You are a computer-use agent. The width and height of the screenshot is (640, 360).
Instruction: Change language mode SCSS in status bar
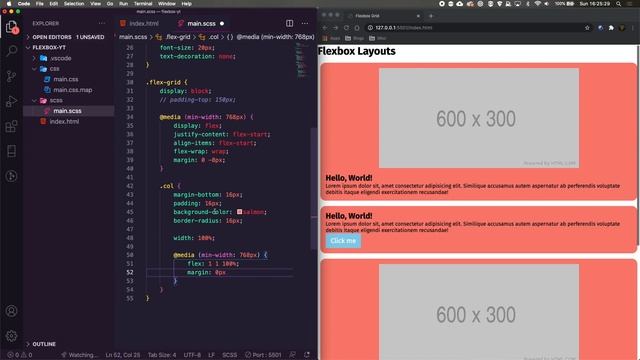pyautogui.click(x=229, y=355)
